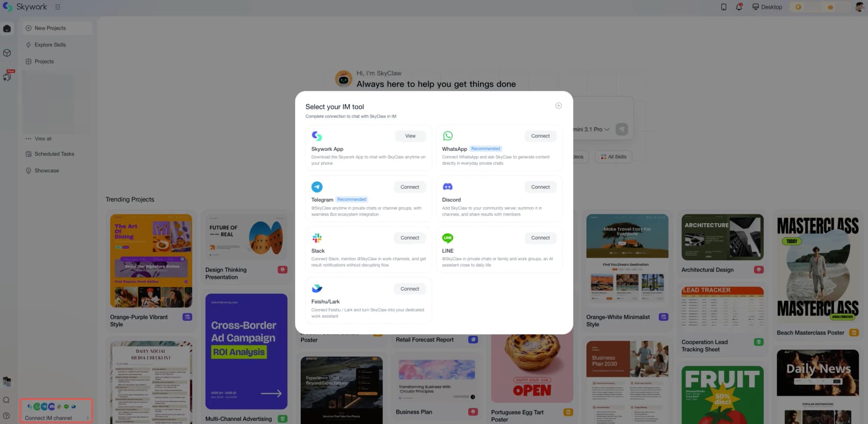Click the Slack icon in dialog
The height and width of the screenshot is (424, 868).
(317, 238)
